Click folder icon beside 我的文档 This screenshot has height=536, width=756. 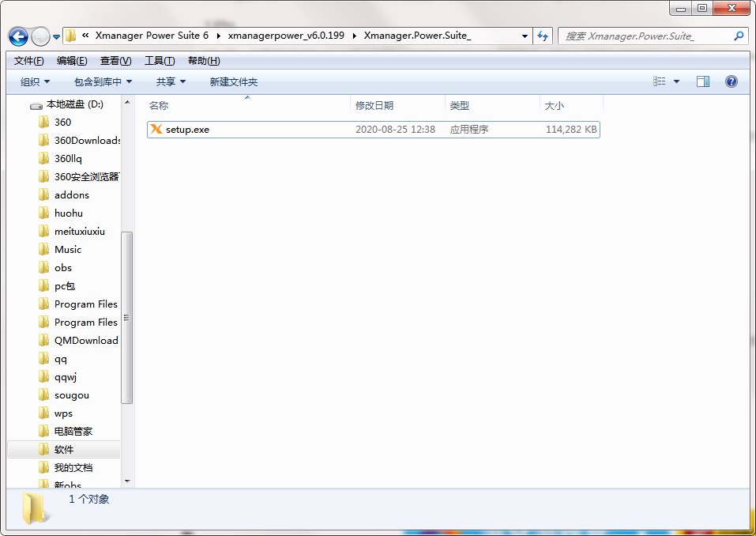pos(43,467)
